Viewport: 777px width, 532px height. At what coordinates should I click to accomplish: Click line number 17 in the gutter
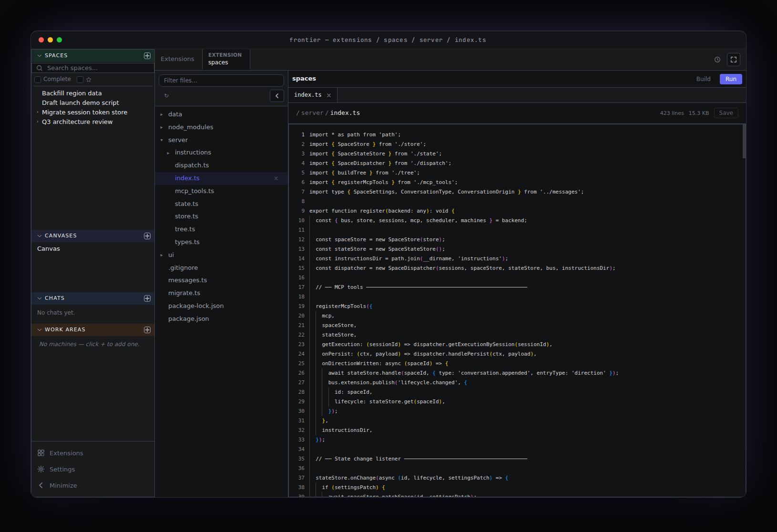301,287
